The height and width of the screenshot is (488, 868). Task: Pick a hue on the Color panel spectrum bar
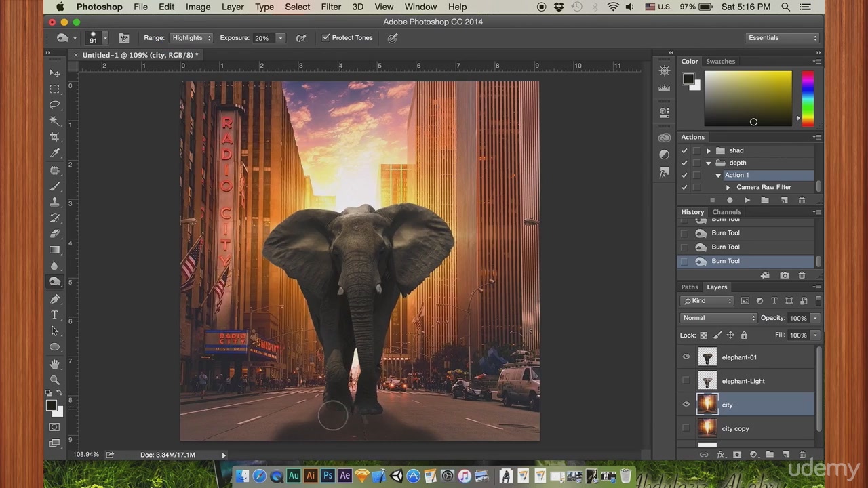[808, 99]
